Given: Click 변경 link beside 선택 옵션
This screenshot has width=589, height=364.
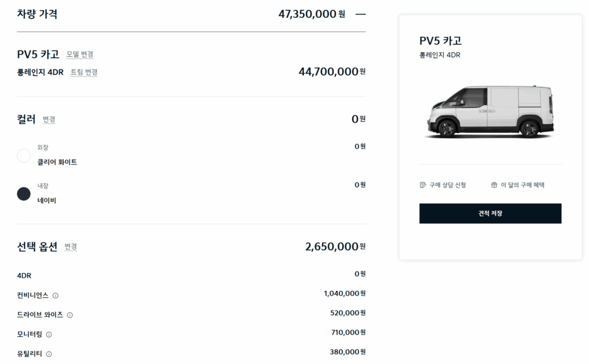Looking at the screenshot, I should (x=71, y=247).
